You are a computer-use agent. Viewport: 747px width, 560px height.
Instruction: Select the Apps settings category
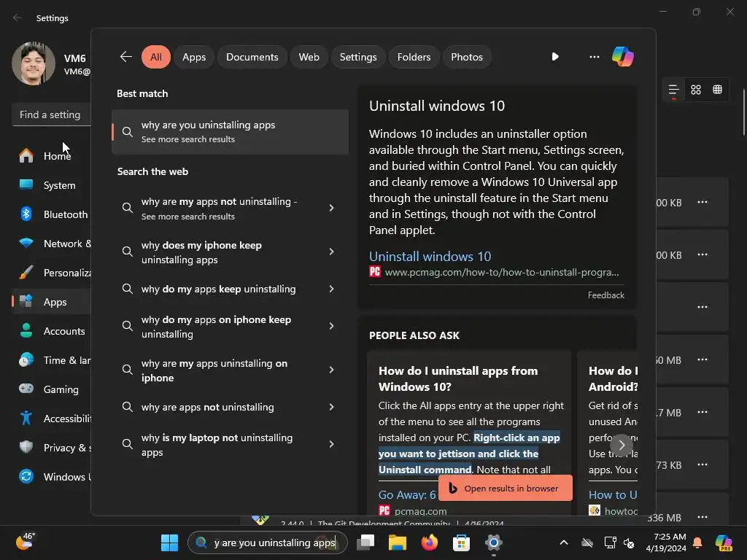(53, 302)
